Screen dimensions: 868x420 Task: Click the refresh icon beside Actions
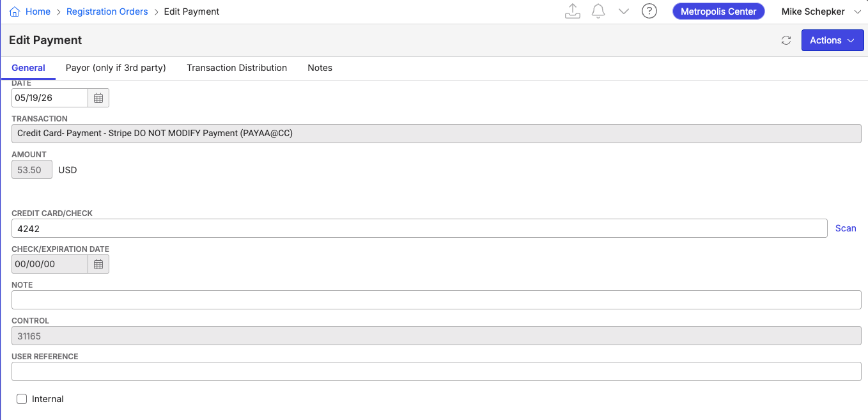click(786, 40)
